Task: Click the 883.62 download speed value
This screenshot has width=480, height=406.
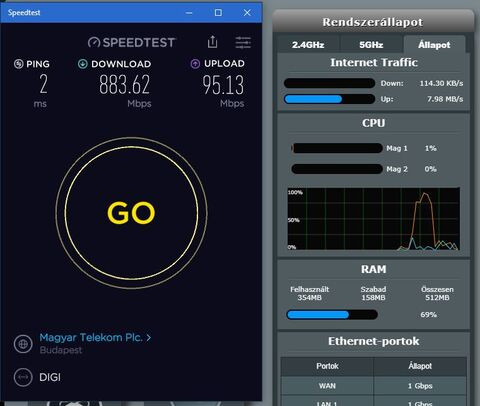Action: [x=125, y=84]
